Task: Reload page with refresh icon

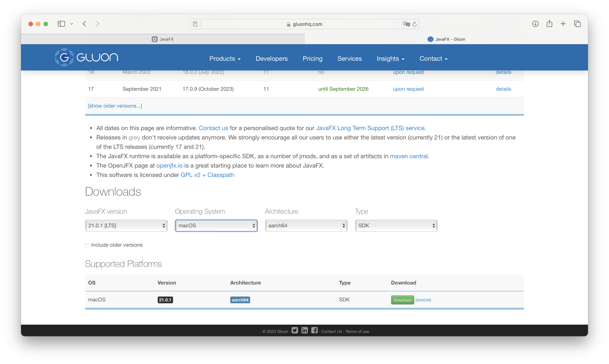Action: 414,24
